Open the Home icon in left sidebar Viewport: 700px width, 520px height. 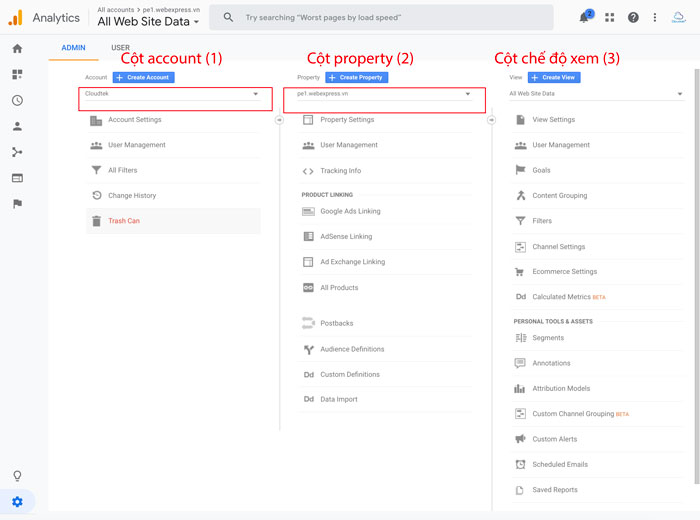point(17,49)
